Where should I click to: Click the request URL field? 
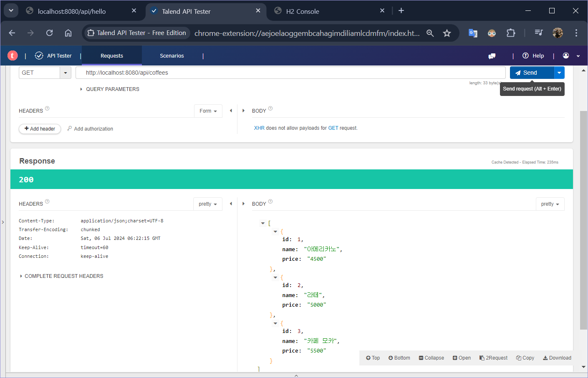coord(290,73)
